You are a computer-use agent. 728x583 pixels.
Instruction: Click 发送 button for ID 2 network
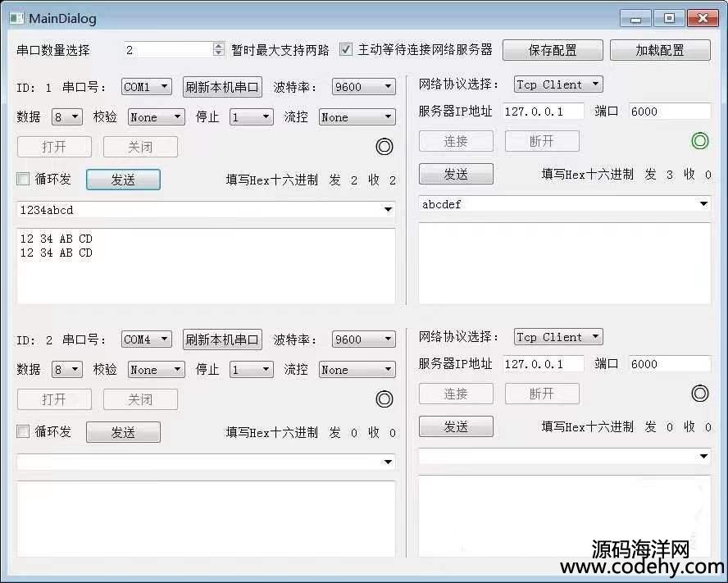pyautogui.click(x=456, y=426)
